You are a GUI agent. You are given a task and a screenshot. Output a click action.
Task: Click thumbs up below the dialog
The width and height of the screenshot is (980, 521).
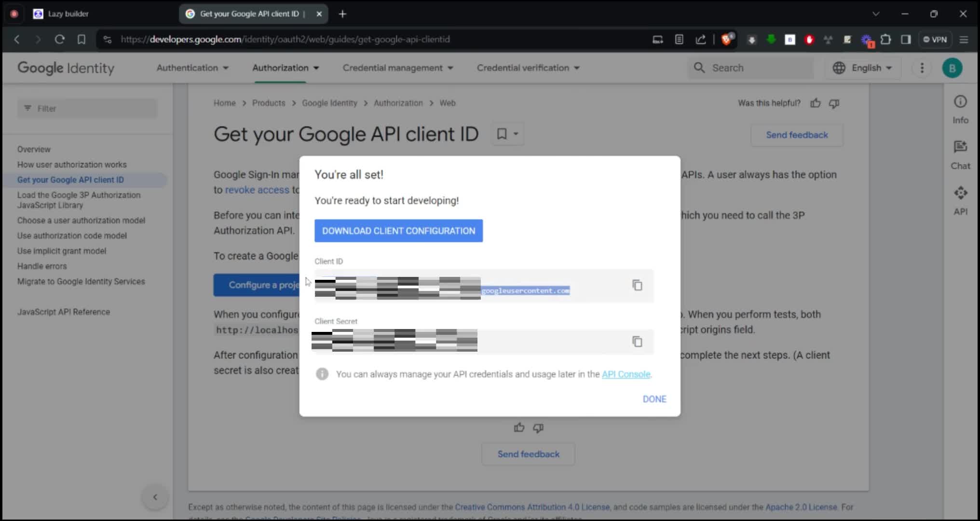pyautogui.click(x=519, y=428)
